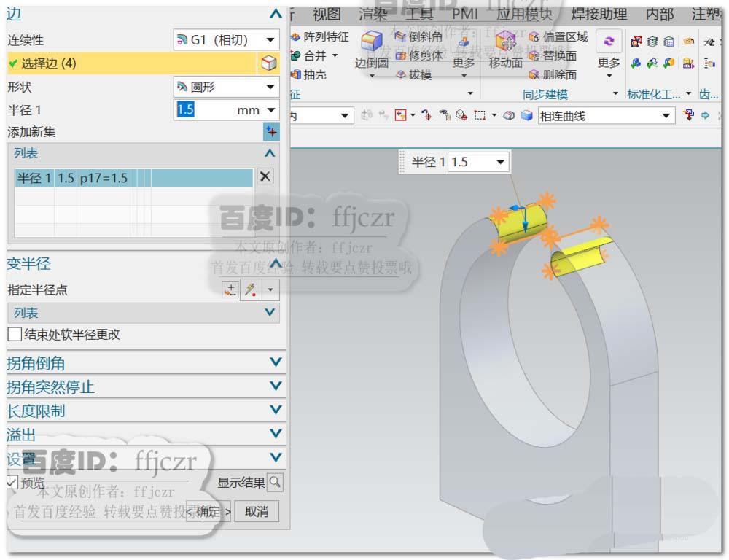Open the 形状 shape dropdown showing 圆形
Screen dimensions: 729x560
(x=268, y=87)
